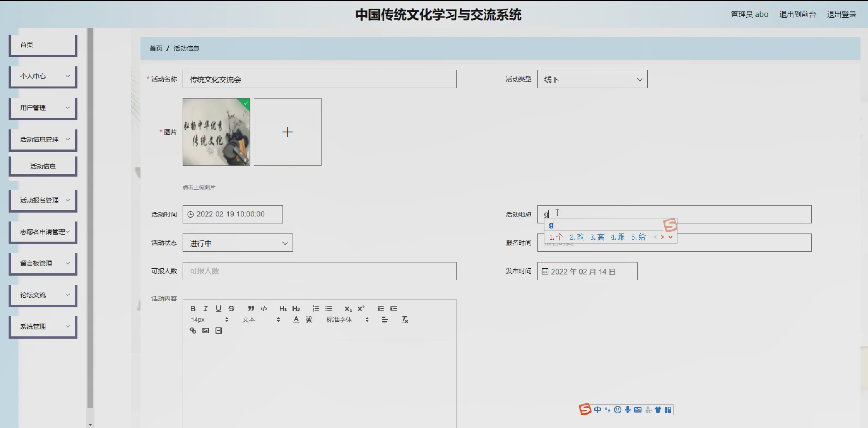The image size is (868, 428).
Task: Create an ordered list
Action: coord(316,308)
